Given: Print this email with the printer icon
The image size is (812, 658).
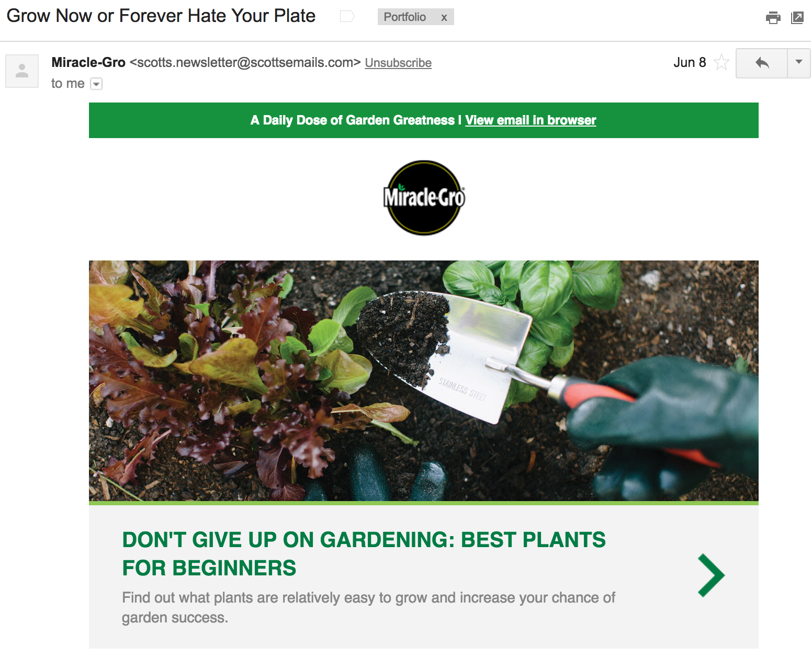Looking at the screenshot, I should point(773,18).
